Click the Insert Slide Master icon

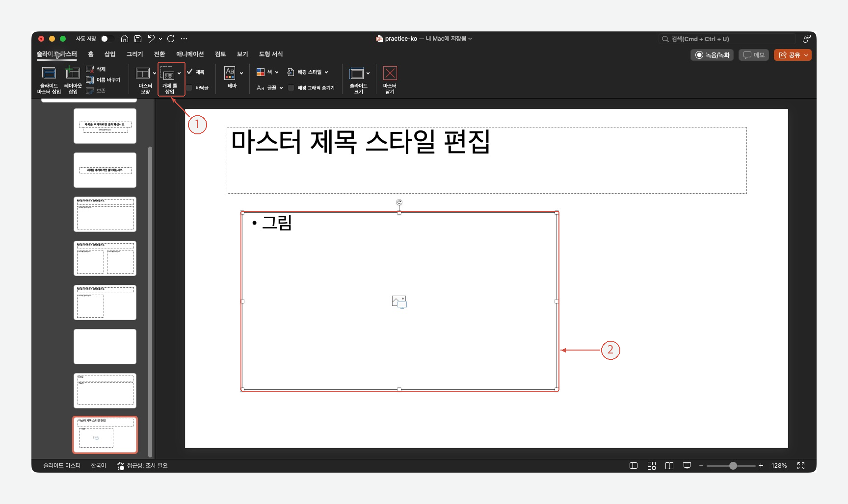49,74
